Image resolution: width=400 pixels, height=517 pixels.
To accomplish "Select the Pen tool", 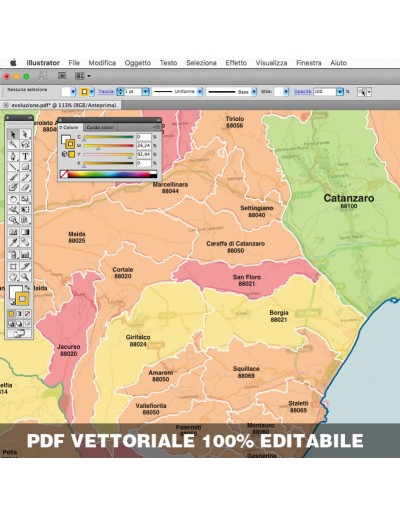I will click(13, 156).
